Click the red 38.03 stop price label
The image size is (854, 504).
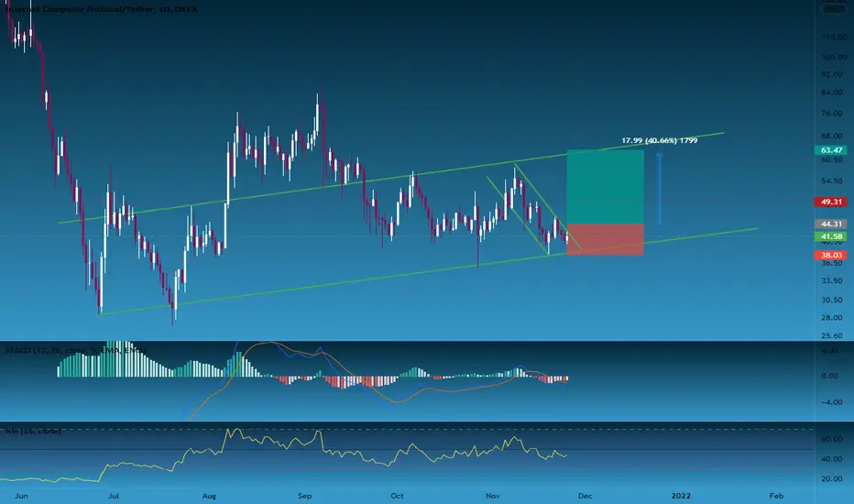tap(831, 255)
